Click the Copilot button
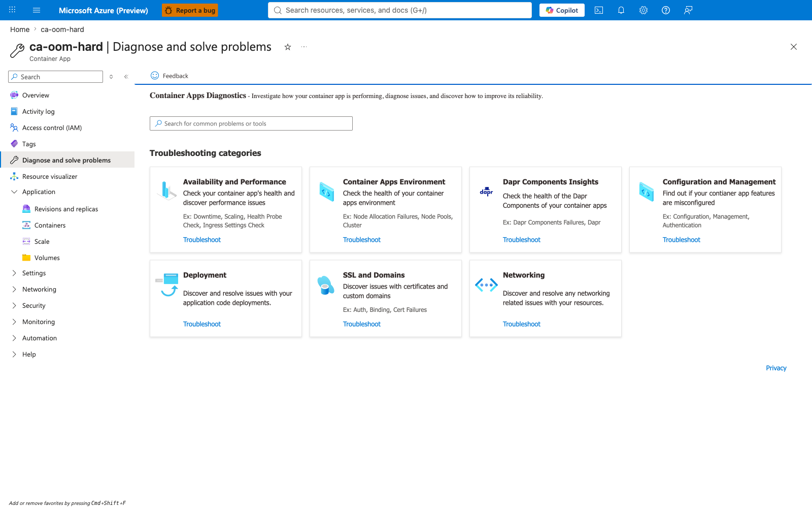 pos(562,10)
